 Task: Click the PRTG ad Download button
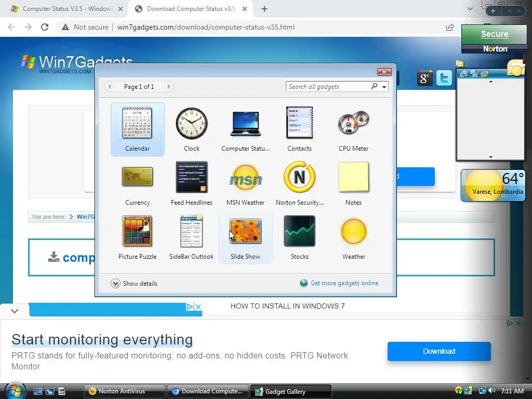(x=439, y=351)
